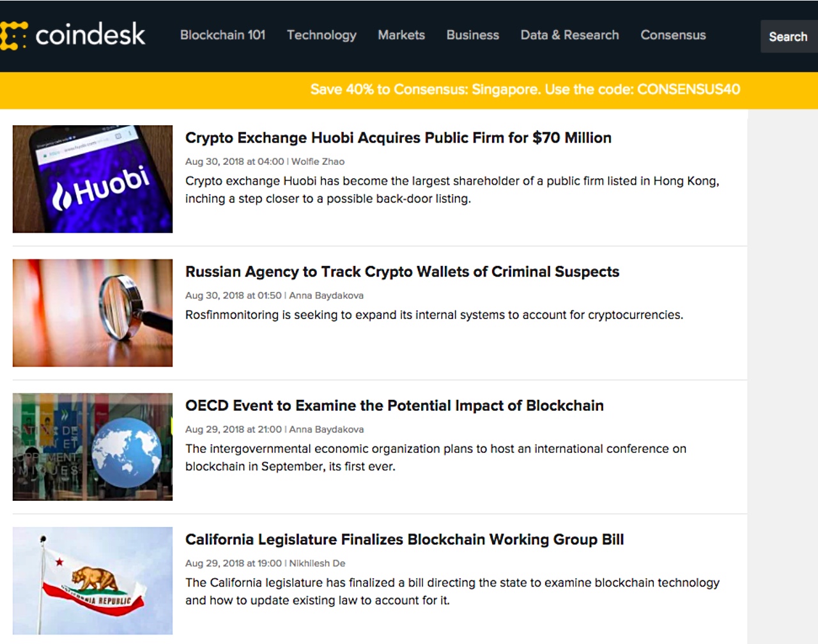Open the Consensus nav link
Screen dimensions: 818x644
674,35
